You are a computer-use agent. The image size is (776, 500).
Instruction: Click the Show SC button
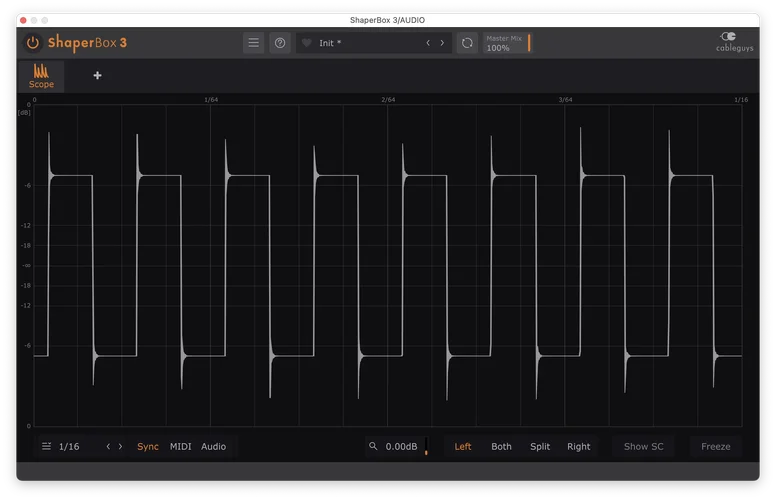pyautogui.click(x=643, y=447)
